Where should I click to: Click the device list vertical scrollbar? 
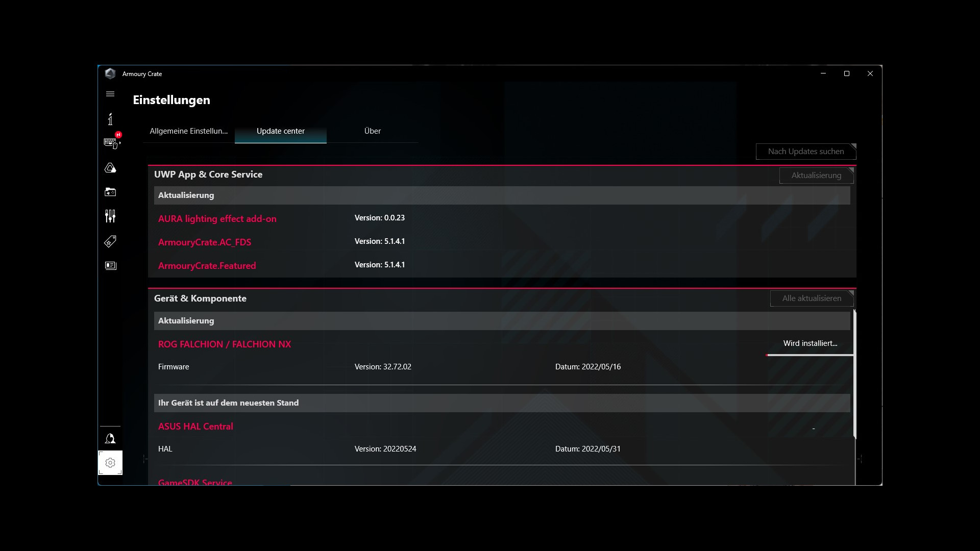pyautogui.click(x=854, y=374)
